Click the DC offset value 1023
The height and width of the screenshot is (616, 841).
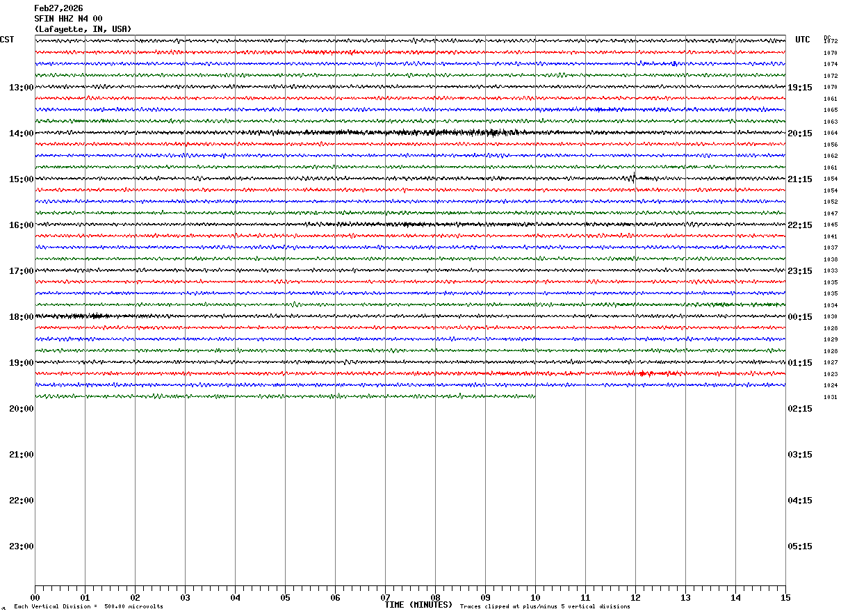pos(831,374)
